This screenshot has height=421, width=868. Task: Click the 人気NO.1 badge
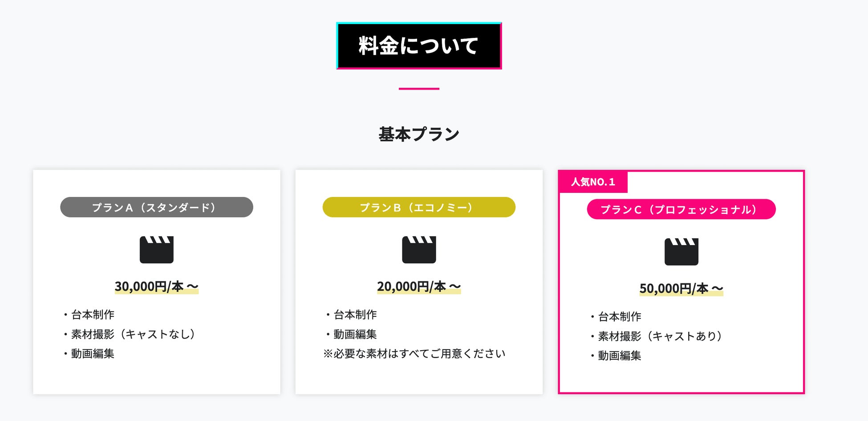click(593, 182)
